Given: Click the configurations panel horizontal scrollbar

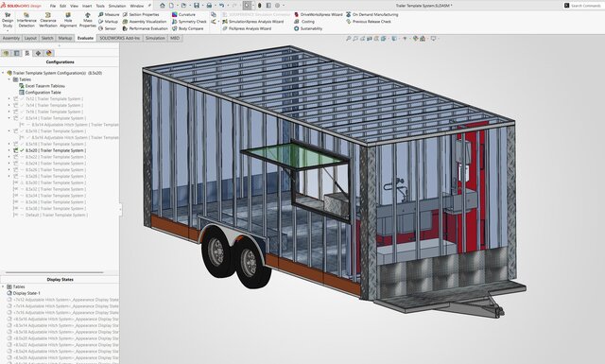Looking at the screenshot, I should coord(55,272).
